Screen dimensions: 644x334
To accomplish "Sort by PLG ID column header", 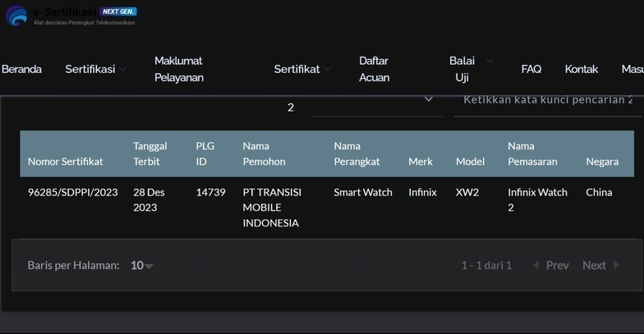I will click(205, 154).
